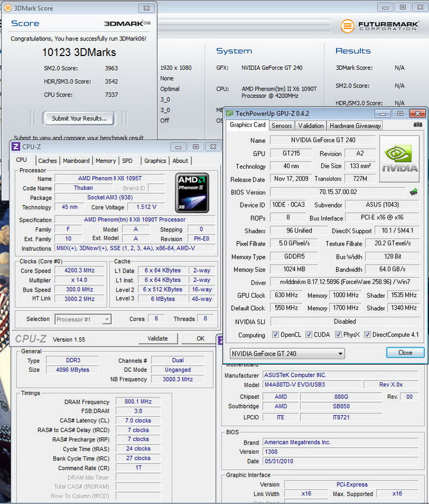Select the Graphics Card tab in GPU-Z

[248, 125]
